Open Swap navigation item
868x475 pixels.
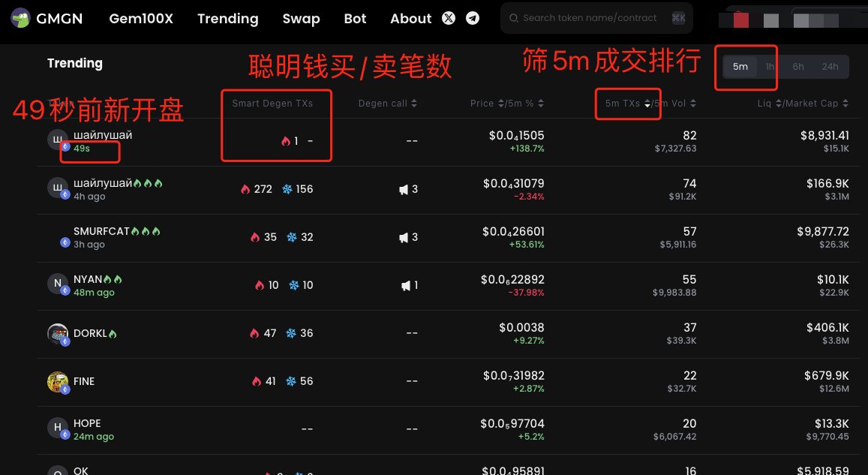[x=301, y=19]
